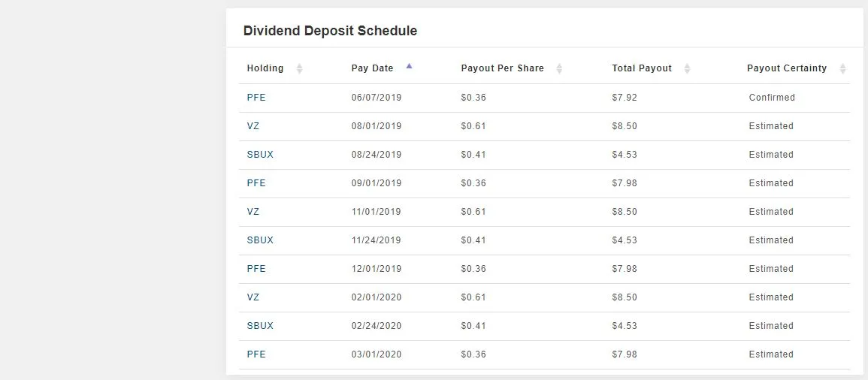Sort by Payout Certainty arrows icon
This screenshot has height=380, width=868.
[842, 68]
